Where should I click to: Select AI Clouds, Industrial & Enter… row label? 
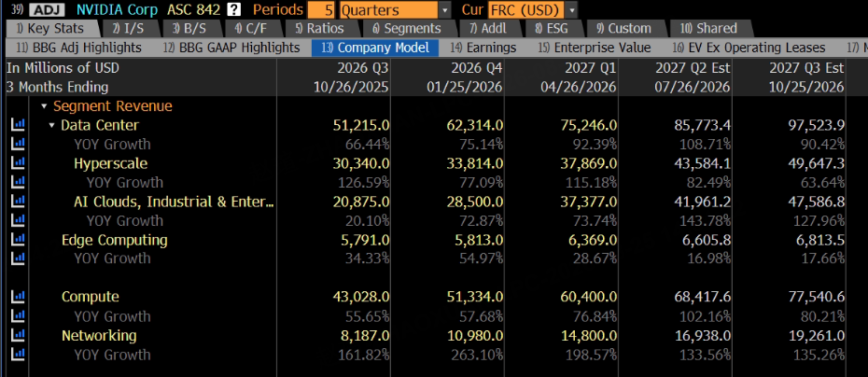[x=174, y=202]
